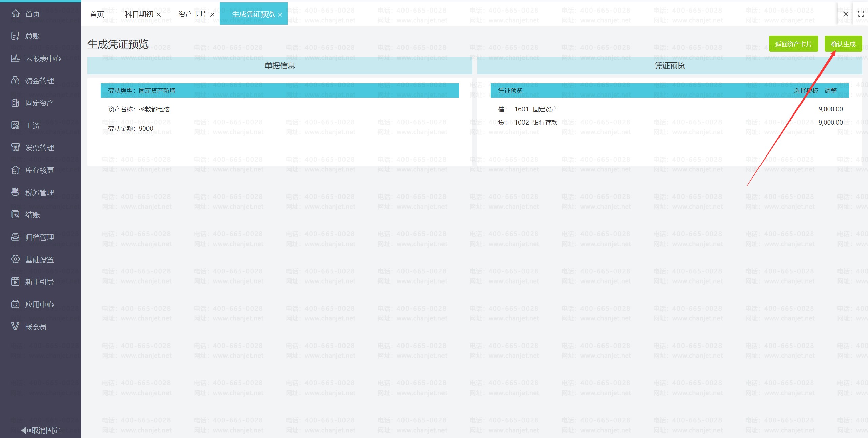
Task: Close the 生成凭证预览 tab
Action: tap(280, 15)
